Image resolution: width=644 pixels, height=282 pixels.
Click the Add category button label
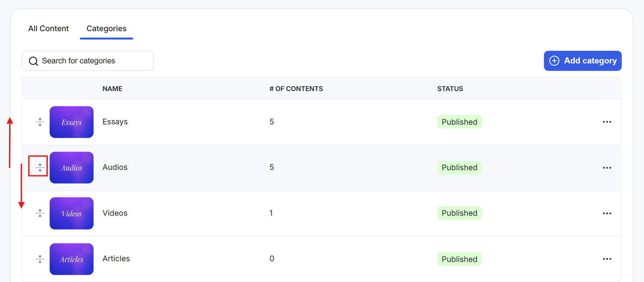coord(590,61)
